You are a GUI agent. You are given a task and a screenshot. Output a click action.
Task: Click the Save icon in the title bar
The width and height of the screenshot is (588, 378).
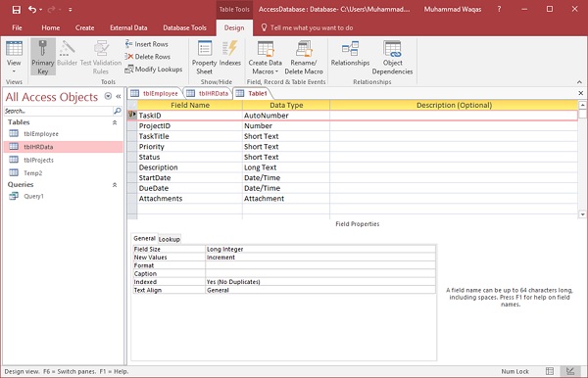(16, 10)
